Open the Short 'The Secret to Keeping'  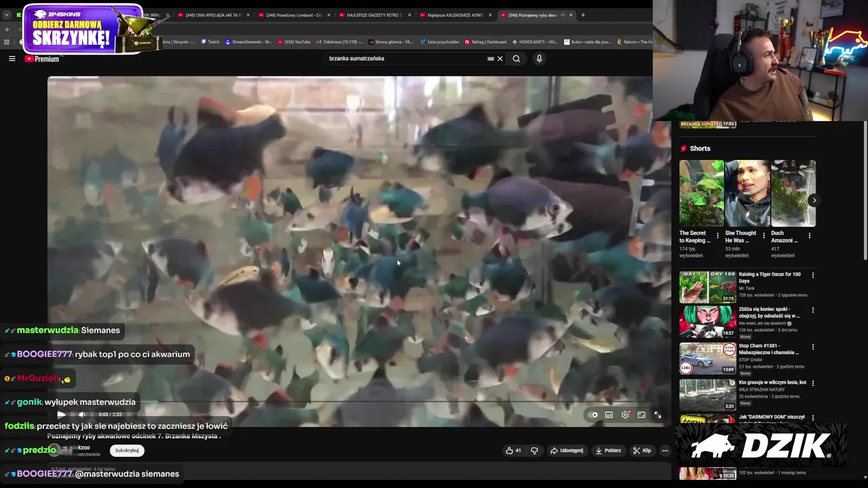click(701, 193)
